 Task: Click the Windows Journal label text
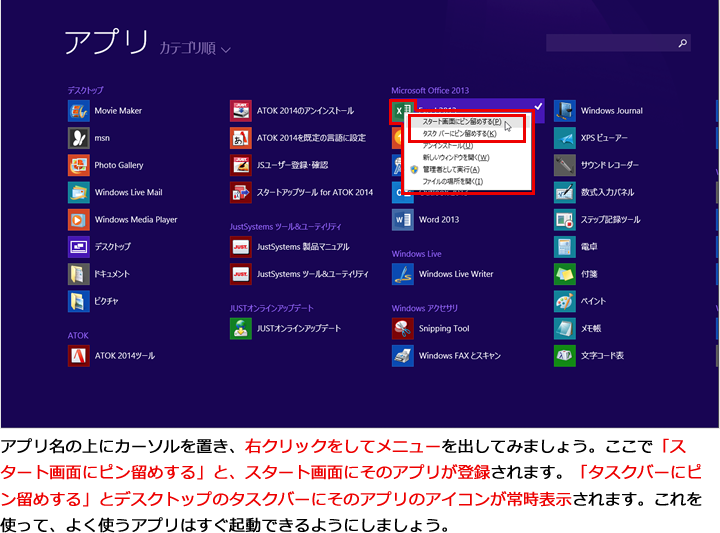click(612, 111)
